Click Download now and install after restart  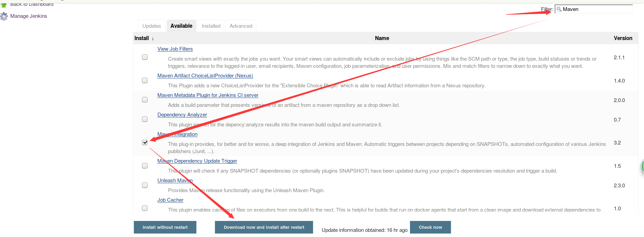point(264,227)
